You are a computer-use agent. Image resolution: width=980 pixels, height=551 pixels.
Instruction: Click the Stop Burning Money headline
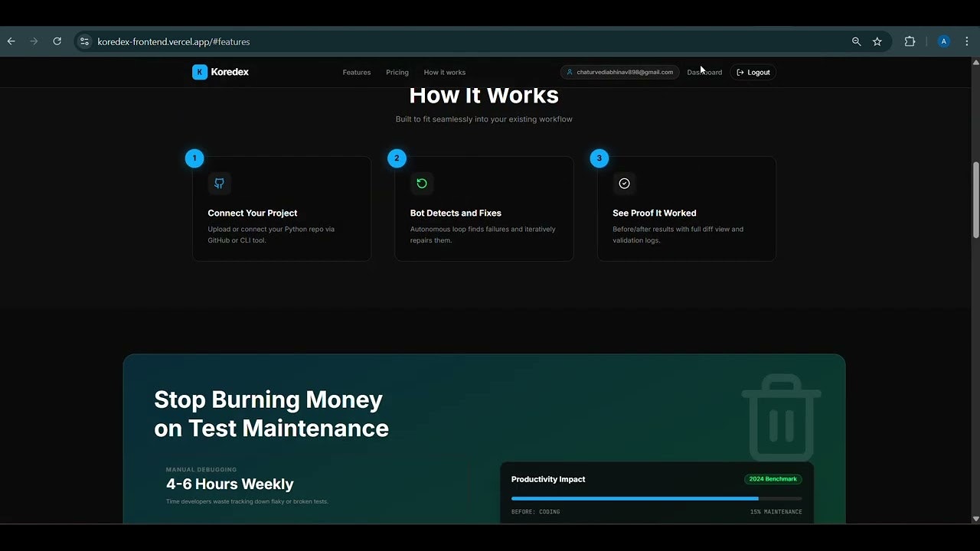(x=271, y=414)
